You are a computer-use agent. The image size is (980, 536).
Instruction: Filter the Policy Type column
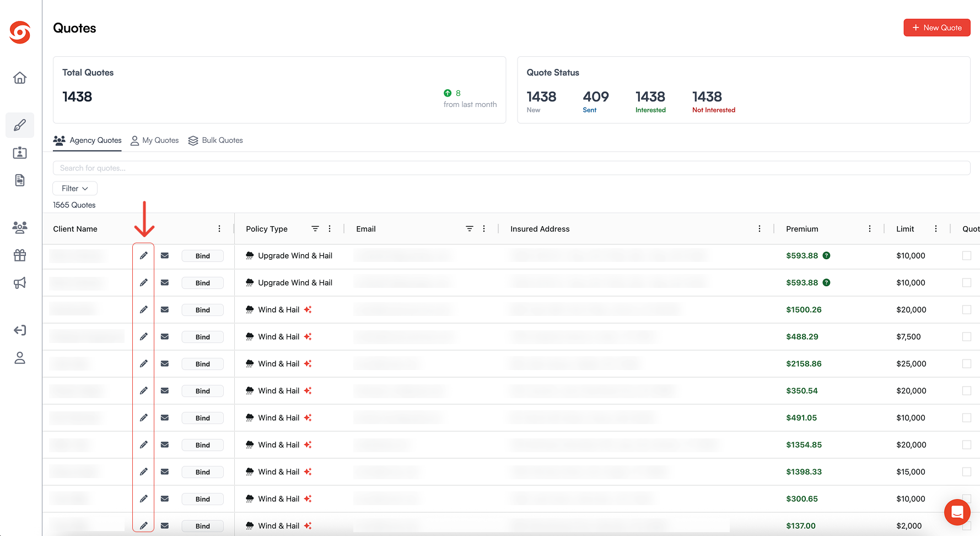(315, 228)
